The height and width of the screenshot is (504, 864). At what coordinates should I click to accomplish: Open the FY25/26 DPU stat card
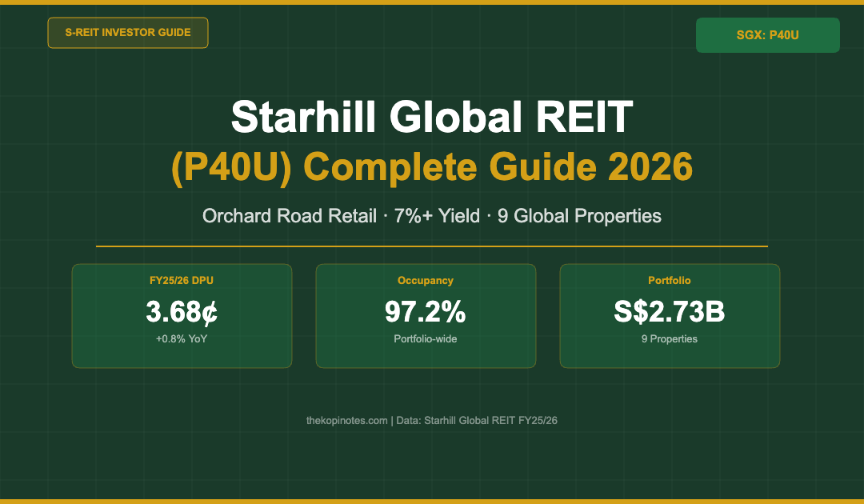coord(182,316)
